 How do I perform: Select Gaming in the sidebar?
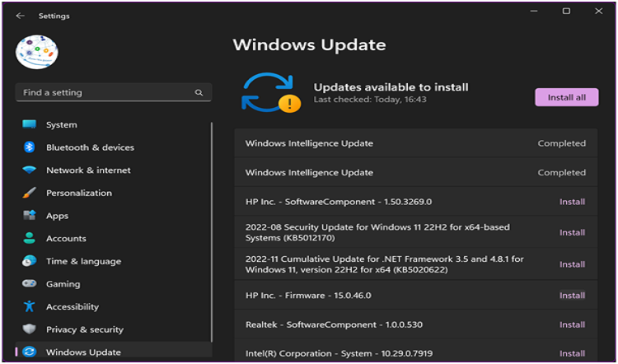pyautogui.click(x=63, y=284)
